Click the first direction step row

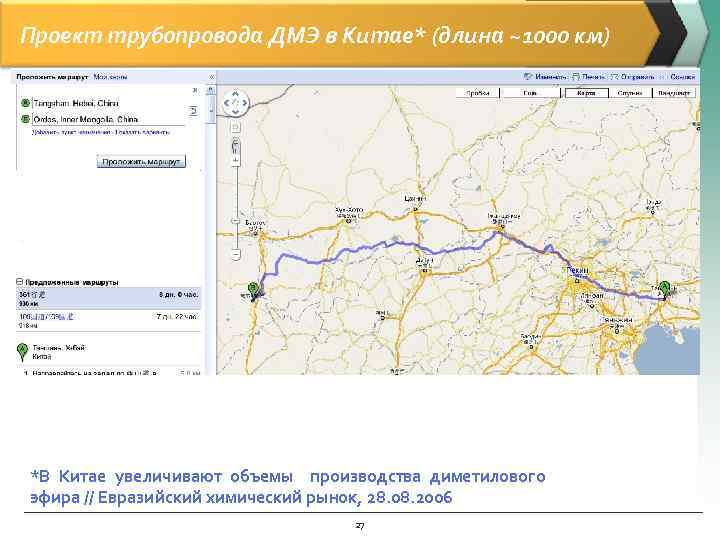(110, 372)
